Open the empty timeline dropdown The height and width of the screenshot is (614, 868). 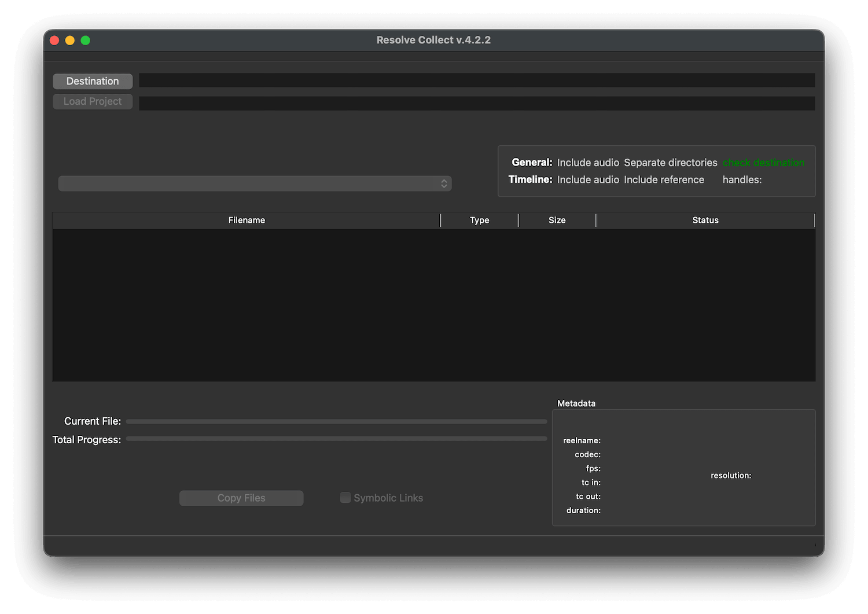255,183
